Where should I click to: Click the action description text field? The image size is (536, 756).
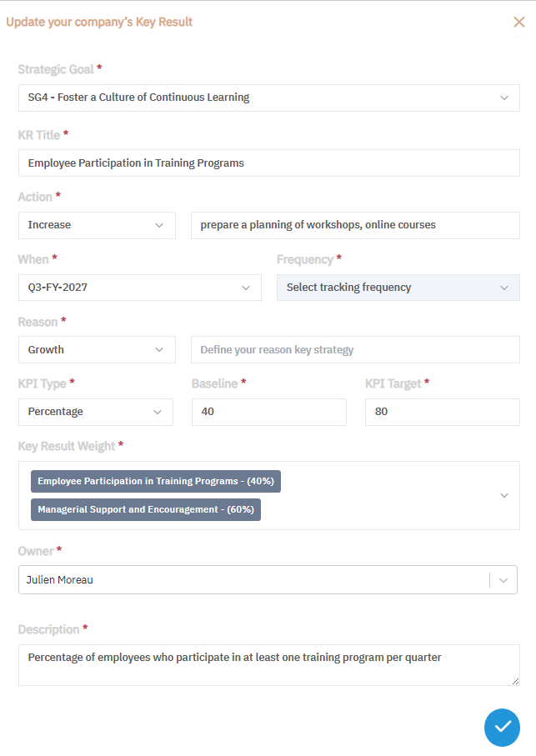click(x=355, y=225)
